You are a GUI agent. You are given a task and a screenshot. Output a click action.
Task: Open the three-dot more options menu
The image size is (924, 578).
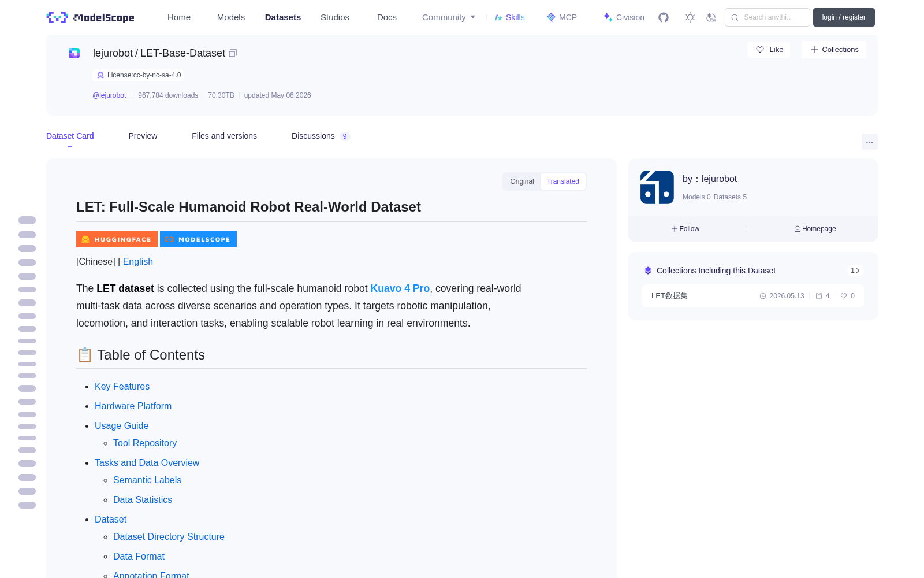tap(869, 142)
